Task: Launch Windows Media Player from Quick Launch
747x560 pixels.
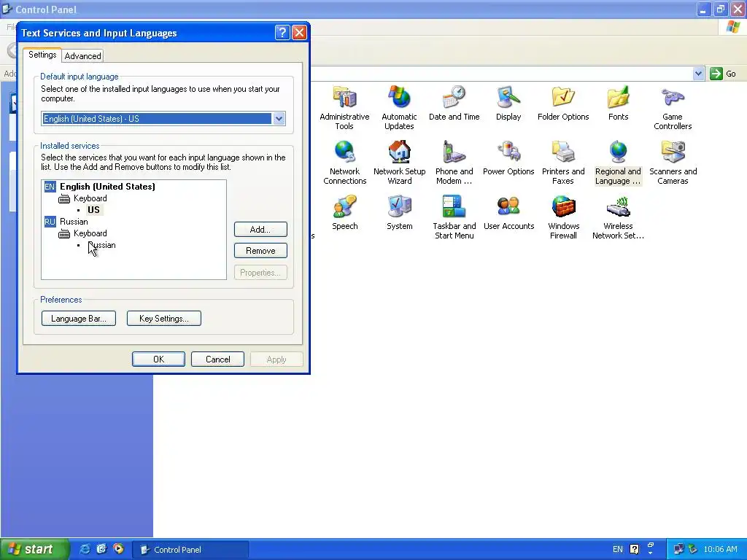Action: point(118,549)
